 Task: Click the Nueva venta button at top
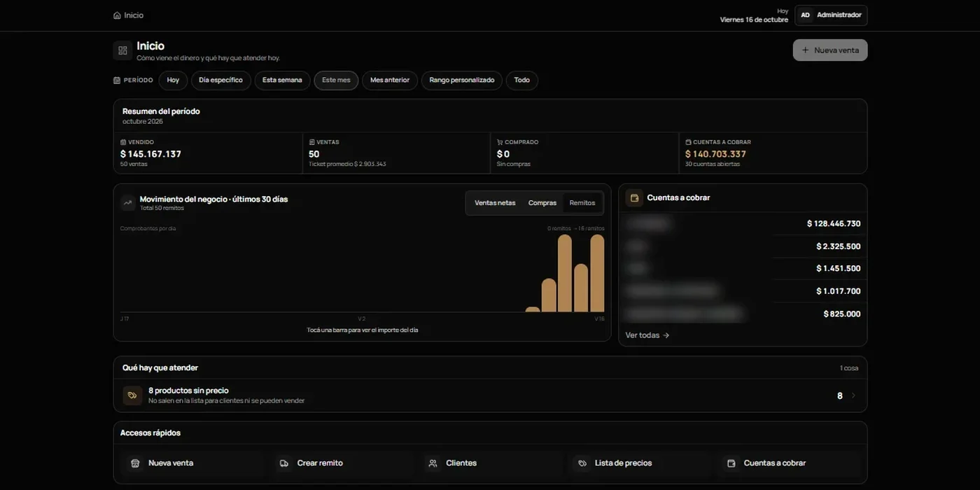830,50
